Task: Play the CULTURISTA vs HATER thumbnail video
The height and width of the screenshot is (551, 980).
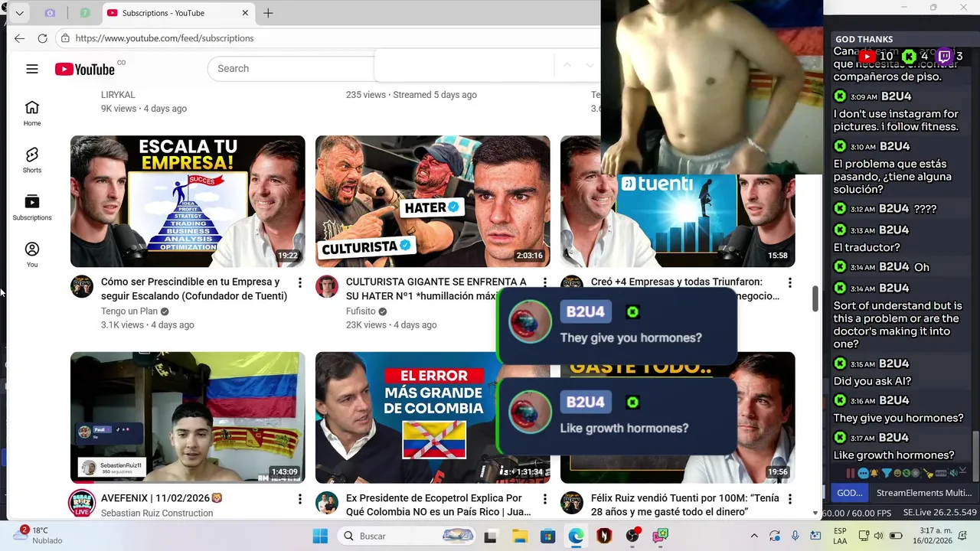Action: [433, 201]
